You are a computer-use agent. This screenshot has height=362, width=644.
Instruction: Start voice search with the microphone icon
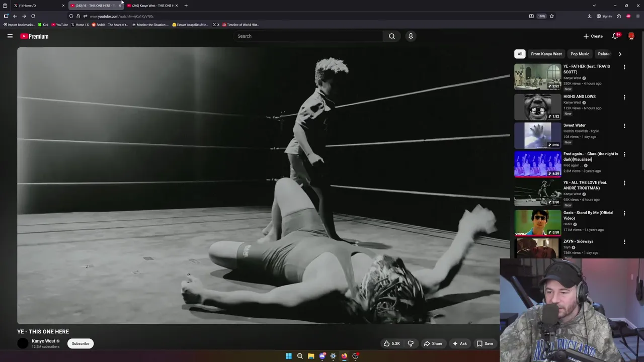pyautogui.click(x=411, y=36)
